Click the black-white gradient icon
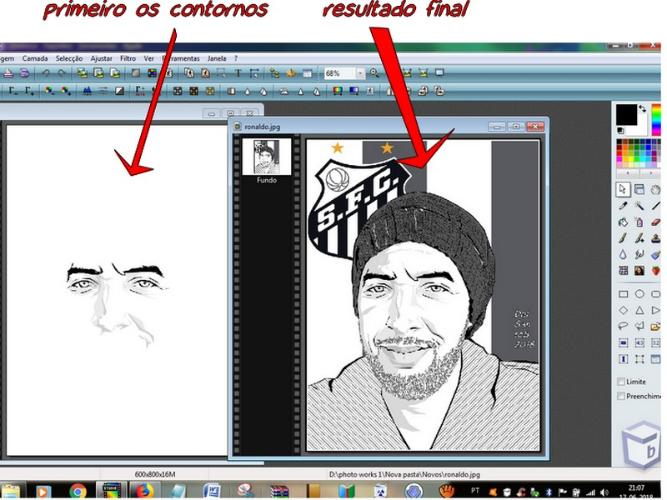This screenshot has width=667, height=500. pyautogui.click(x=120, y=91)
